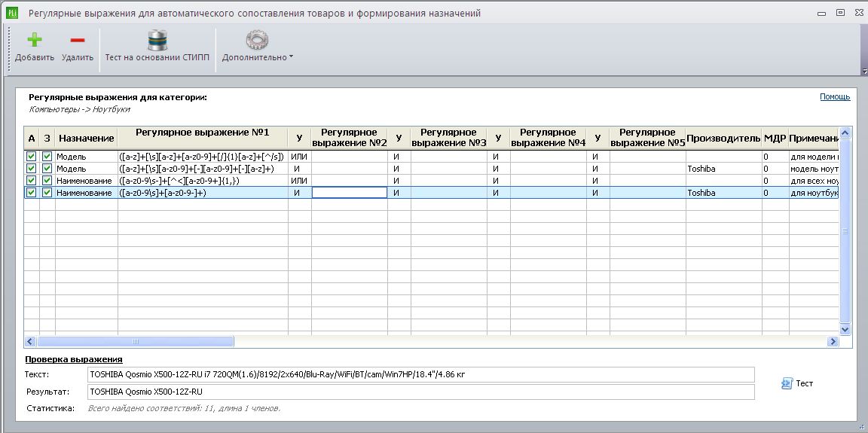Select the regex cell ([a-z0-9\s-]+[^<][a-z0-9+]{1,})

coord(203,181)
